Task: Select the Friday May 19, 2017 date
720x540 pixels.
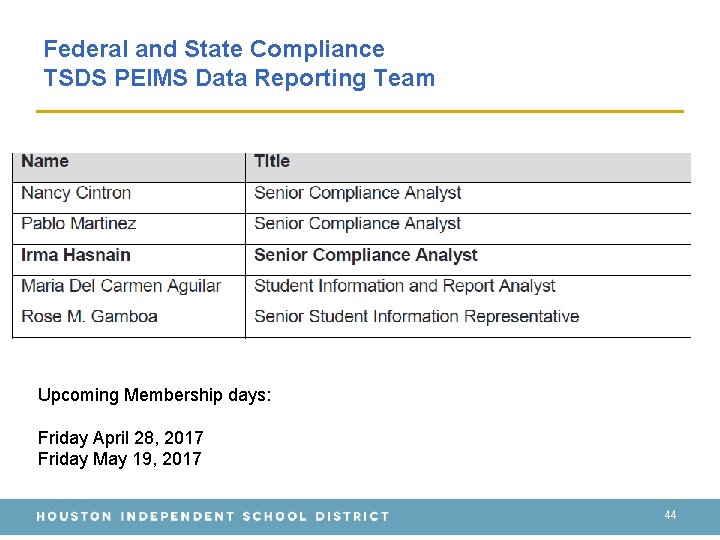Action: pos(119,459)
